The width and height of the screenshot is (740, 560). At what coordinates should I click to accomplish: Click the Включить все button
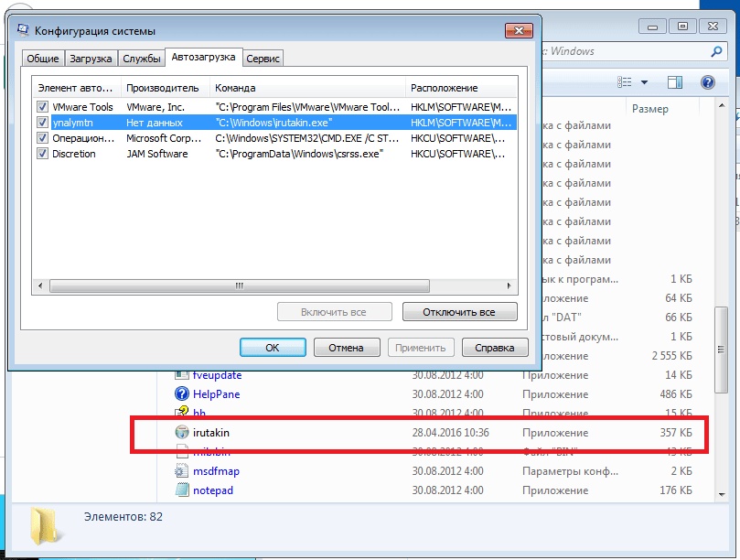(334, 312)
